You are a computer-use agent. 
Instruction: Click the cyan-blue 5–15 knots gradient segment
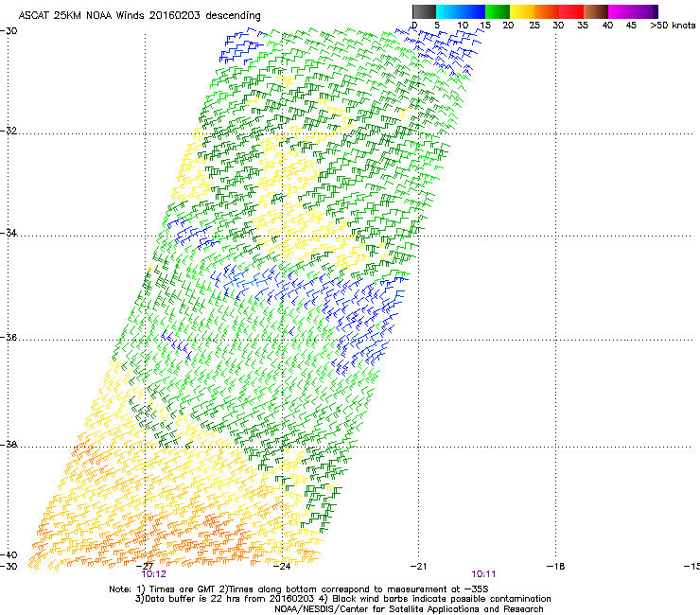[x=461, y=11]
